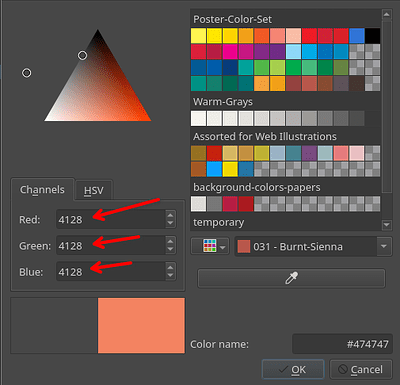Screen dimensions: 400x385
Task: Select the light pink swatch in Assorted for Web Illustrations
Action: (357, 153)
